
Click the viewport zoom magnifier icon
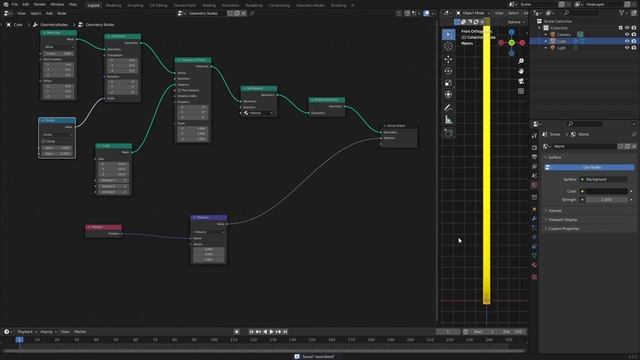(x=521, y=61)
